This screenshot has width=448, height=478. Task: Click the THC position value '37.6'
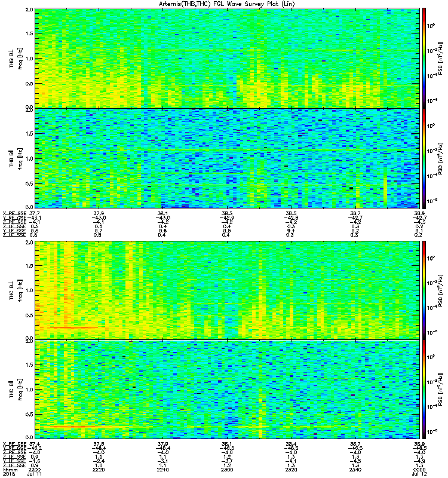point(99,444)
